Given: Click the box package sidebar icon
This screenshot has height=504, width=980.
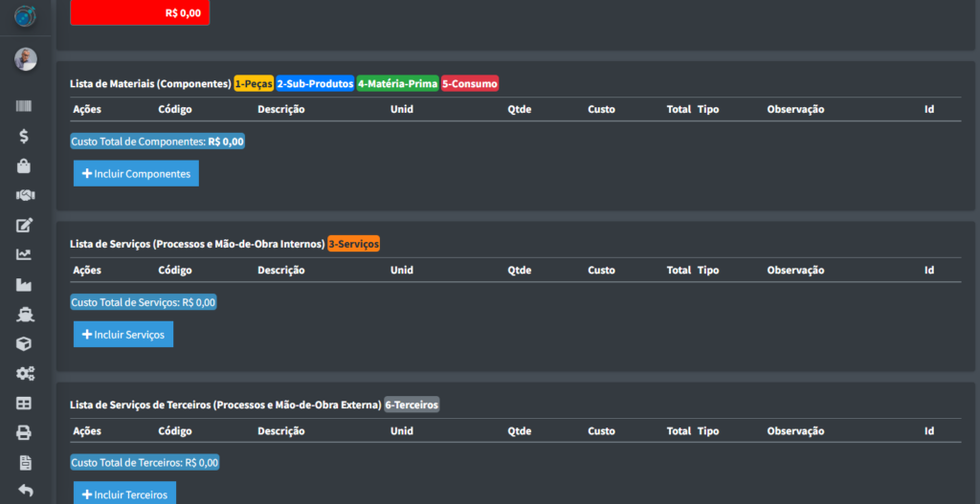Looking at the screenshot, I should (25, 343).
